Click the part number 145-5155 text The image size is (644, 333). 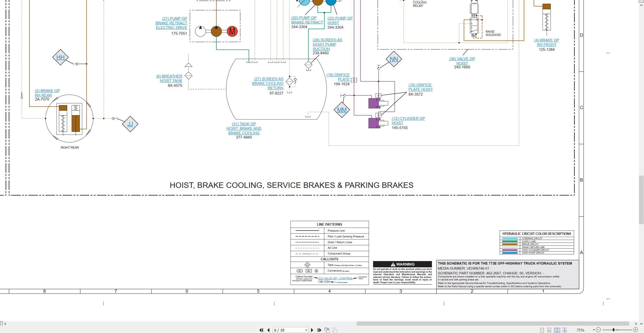pos(400,128)
